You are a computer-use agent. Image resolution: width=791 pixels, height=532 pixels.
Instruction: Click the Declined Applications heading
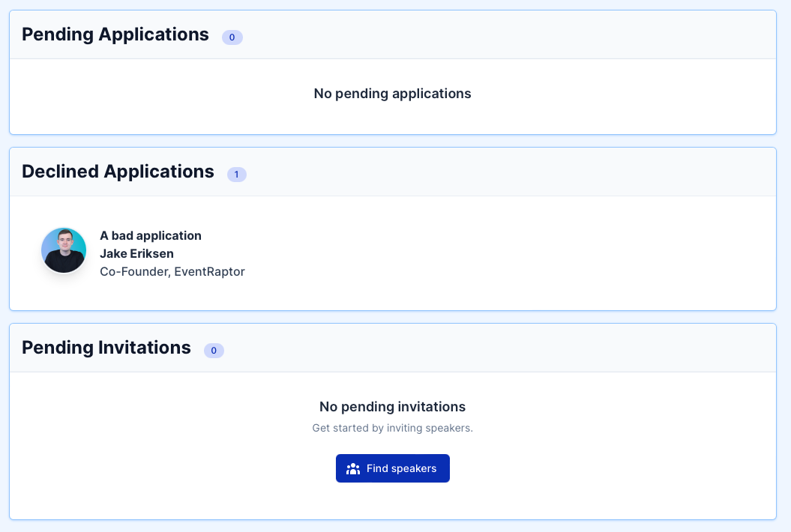[x=118, y=172]
